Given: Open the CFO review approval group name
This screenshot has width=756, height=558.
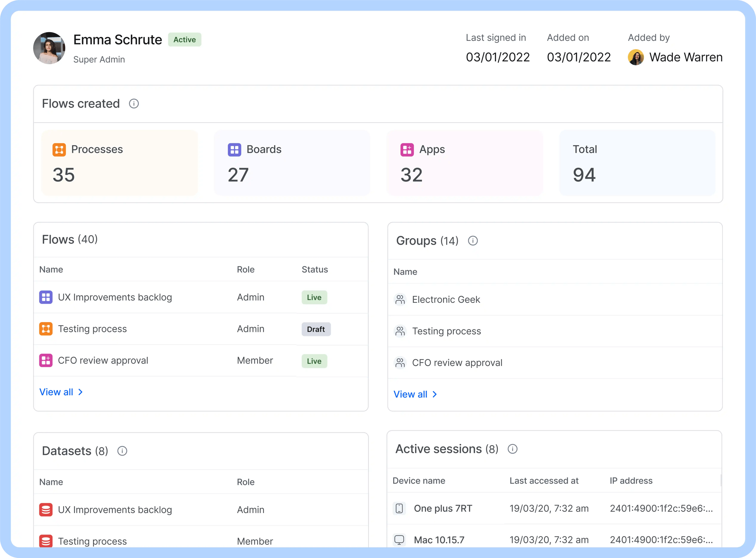Looking at the screenshot, I should coord(457,363).
